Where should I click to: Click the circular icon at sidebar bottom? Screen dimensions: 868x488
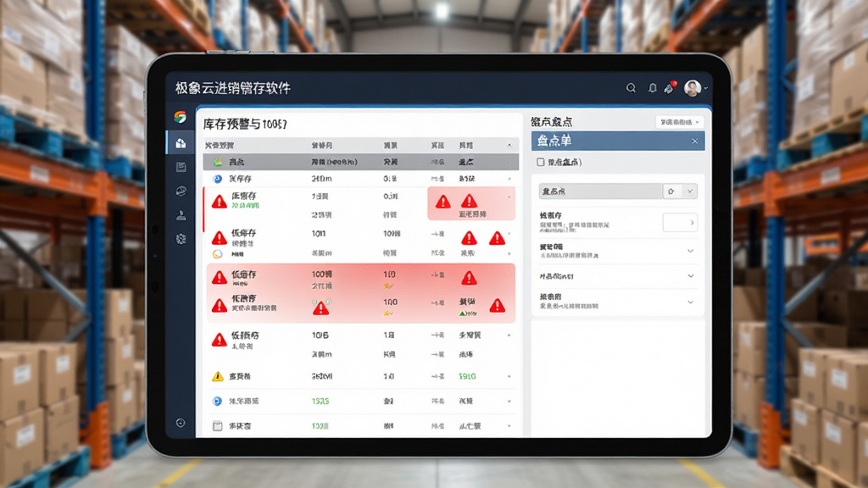coord(181,423)
